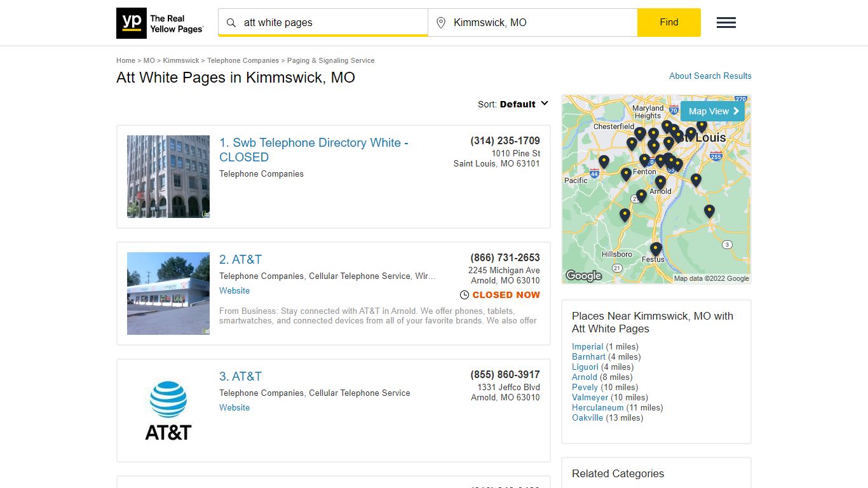Open the Sort Default dropdown
This screenshot has width=868, height=488.
point(513,104)
